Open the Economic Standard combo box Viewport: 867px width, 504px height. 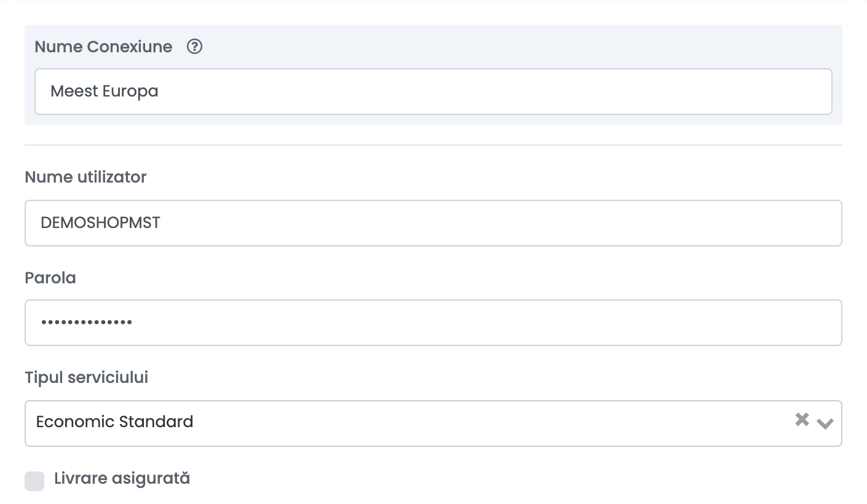pos(434,423)
